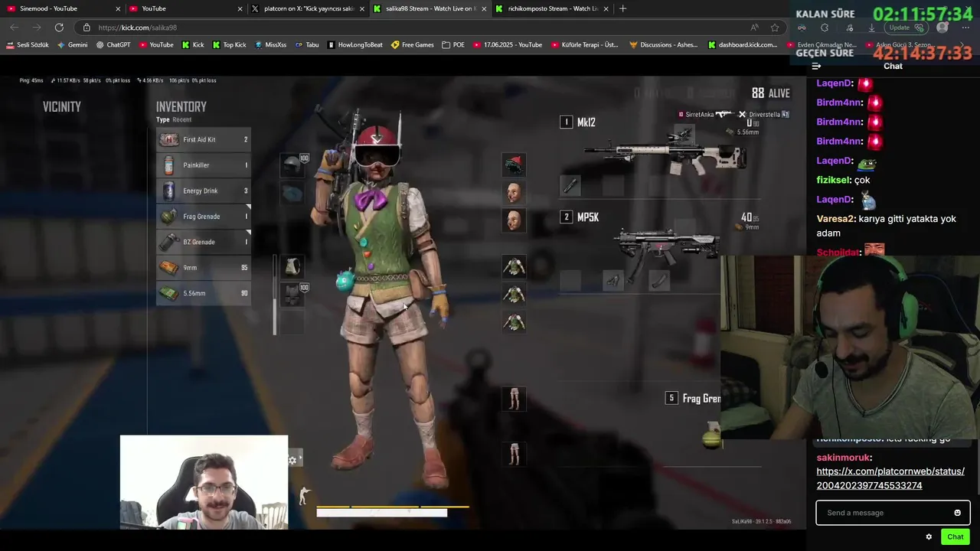Collapse chat panel arrow icon

816,66
